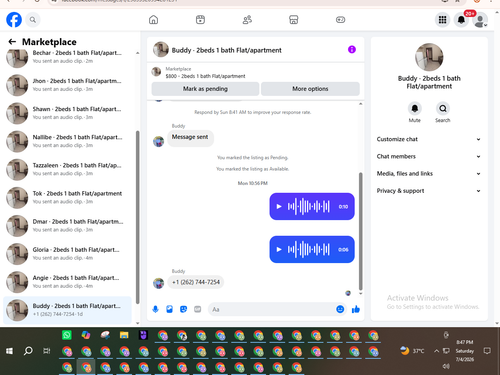The image size is (500, 375).
Task: Open Gloria conversation
Action: click(68, 254)
